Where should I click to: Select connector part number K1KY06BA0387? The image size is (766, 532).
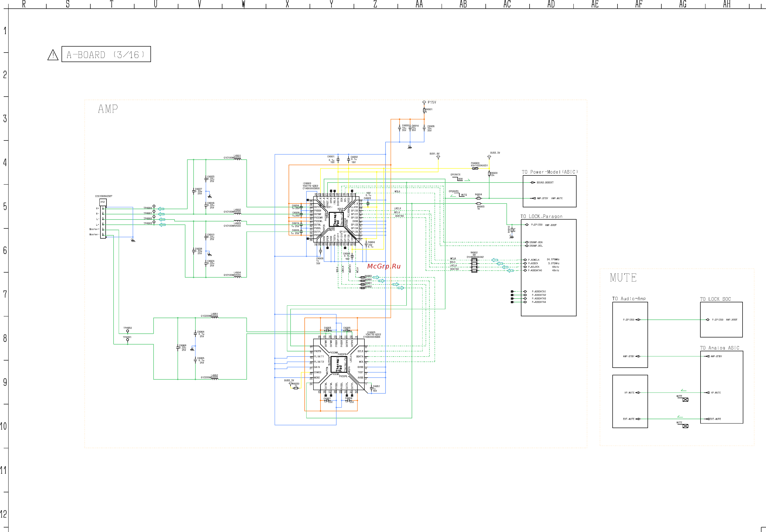104,196
